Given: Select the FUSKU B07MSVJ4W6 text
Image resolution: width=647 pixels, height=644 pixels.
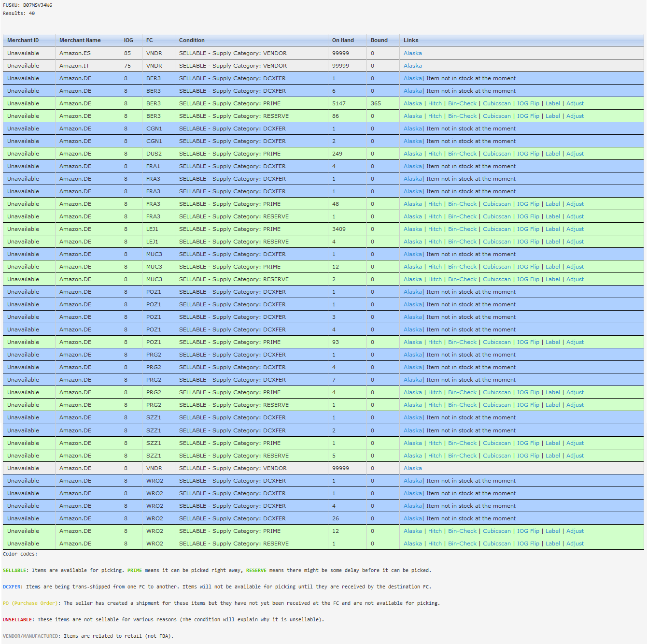Looking at the screenshot, I should pyautogui.click(x=28, y=5).
